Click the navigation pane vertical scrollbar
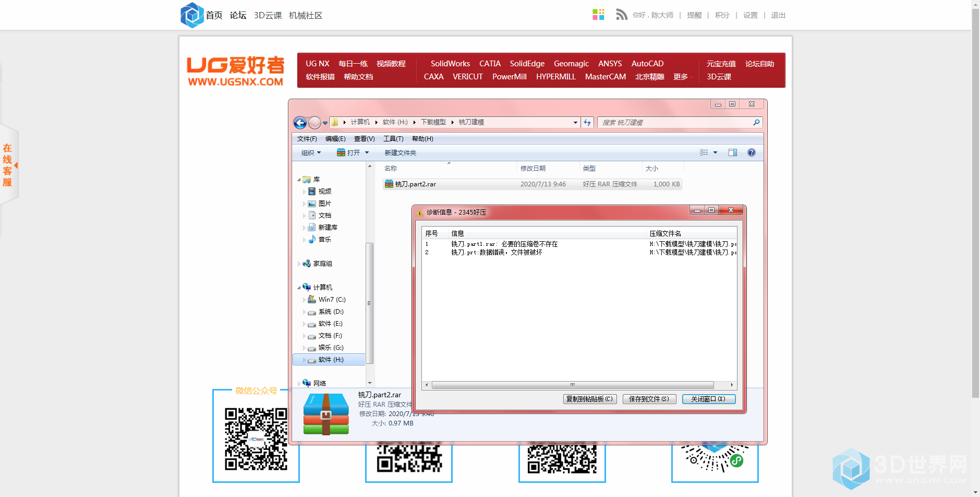This screenshot has height=497, width=980. coord(369,303)
